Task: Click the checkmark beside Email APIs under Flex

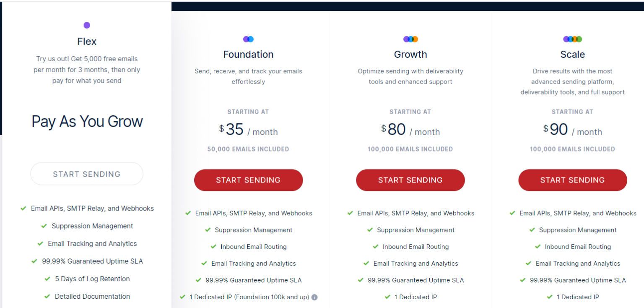Action: [x=23, y=208]
